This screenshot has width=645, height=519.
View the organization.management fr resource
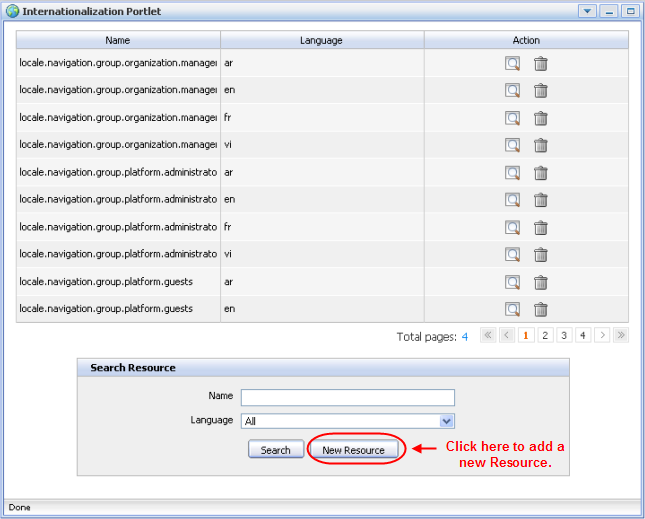click(512, 118)
